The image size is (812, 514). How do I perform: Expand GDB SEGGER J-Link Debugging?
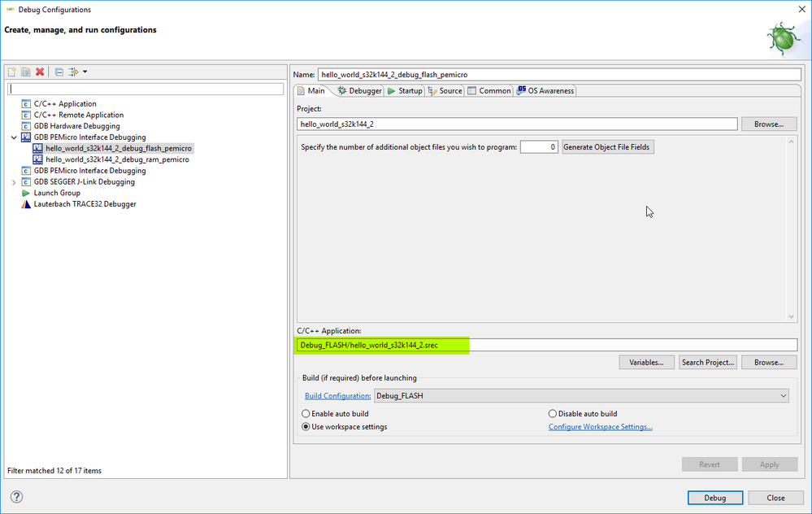tap(14, 181)
